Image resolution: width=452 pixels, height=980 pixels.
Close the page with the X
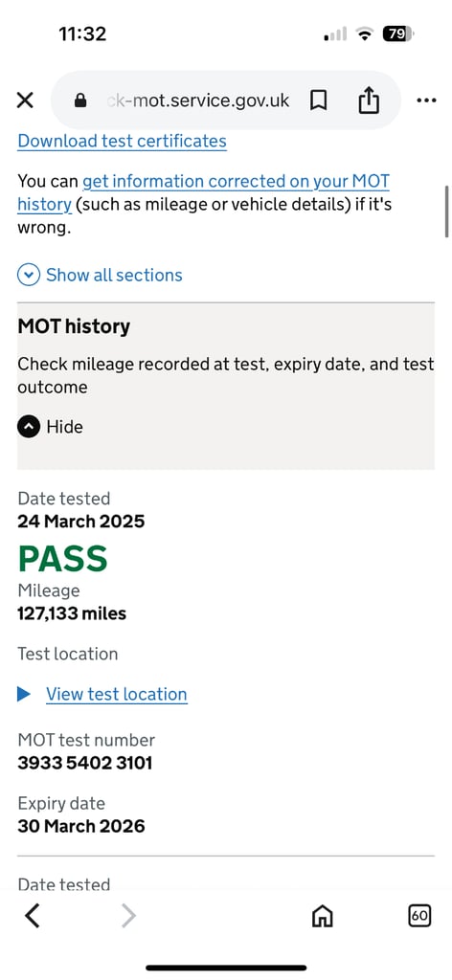25,100
